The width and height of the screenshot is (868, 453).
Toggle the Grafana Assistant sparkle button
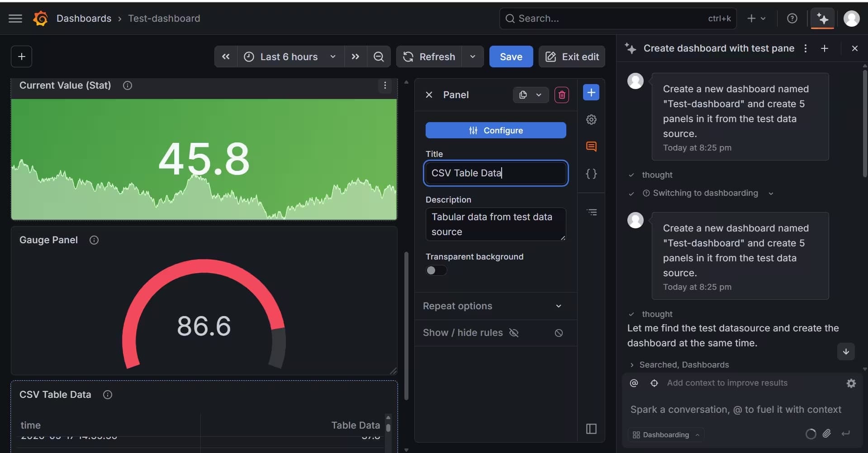click(822, 19)
